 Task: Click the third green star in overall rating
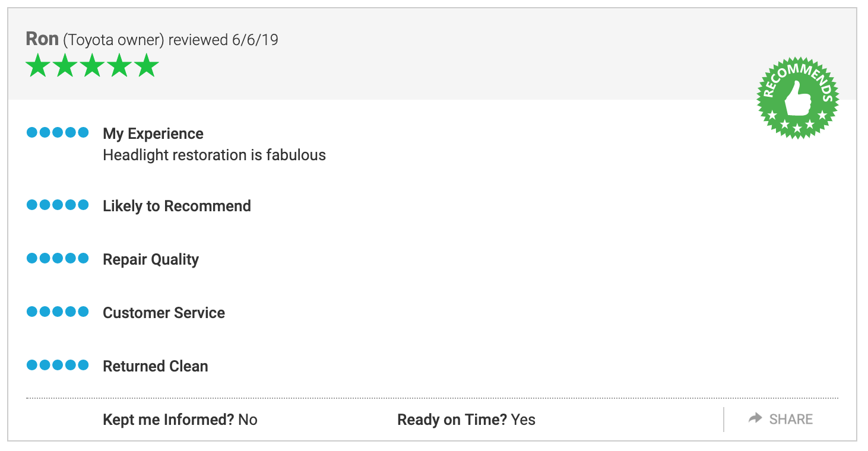pyautogui.click(x=92, y=65)
